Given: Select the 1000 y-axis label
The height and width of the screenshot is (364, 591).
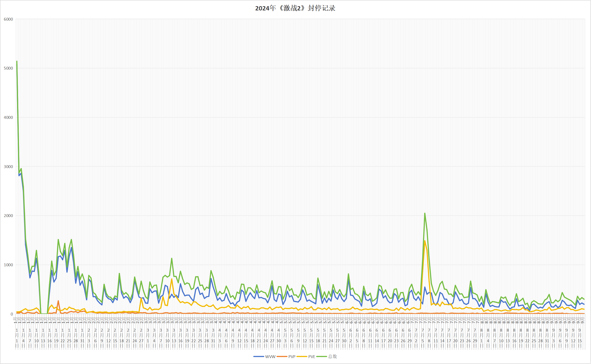Looking at the screenshot, I should 8,265.
